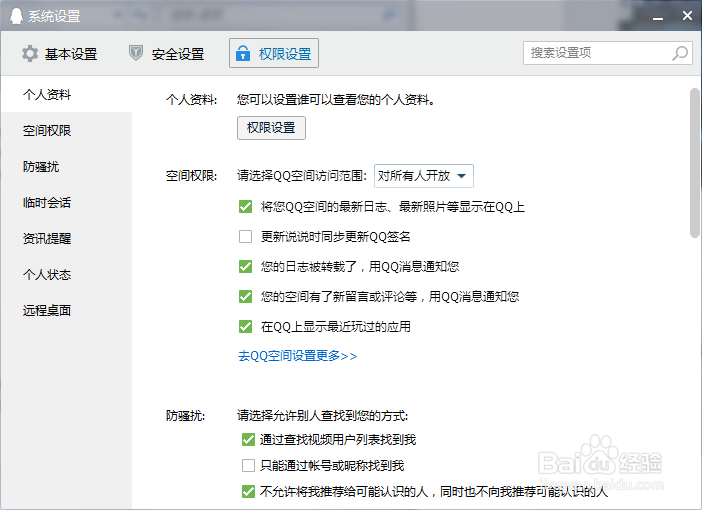Toggle 不允许将我推荐给可能认识的人 checkbox
702x510 pixels.
248,492
